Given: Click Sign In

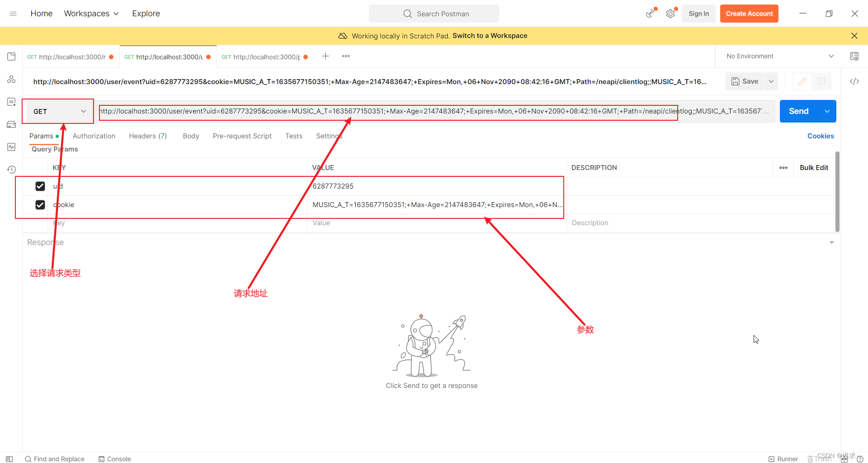Looking at the screenshot, I should (698, 14).
